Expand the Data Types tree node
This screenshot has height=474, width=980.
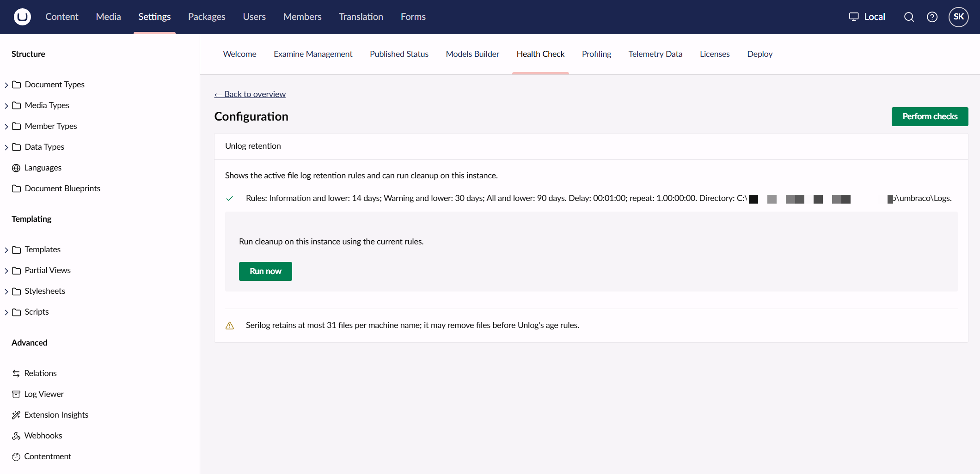[x=6, y=147]
